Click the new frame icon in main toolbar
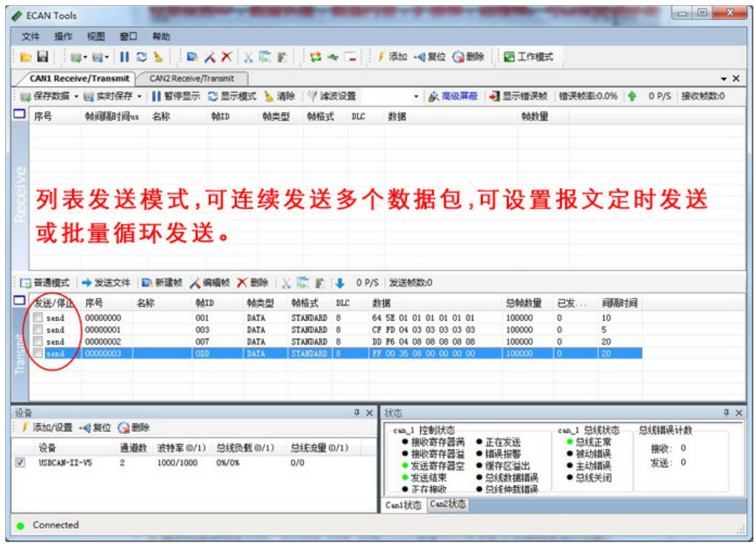Screen dimensions: 756x544 [x=192, y=57]
